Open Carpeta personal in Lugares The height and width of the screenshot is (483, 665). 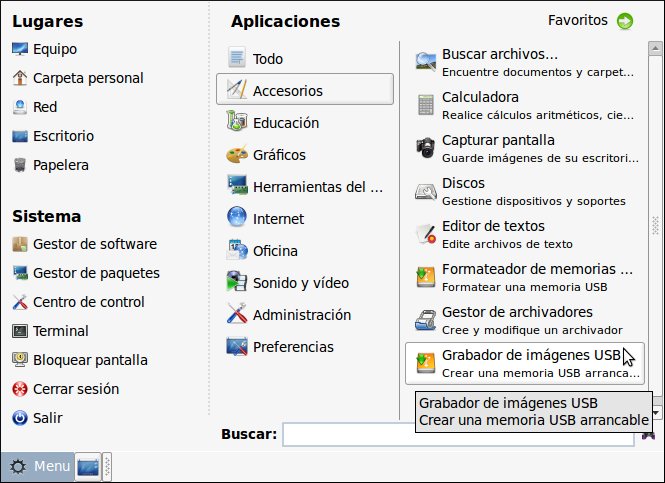[87, 78]
